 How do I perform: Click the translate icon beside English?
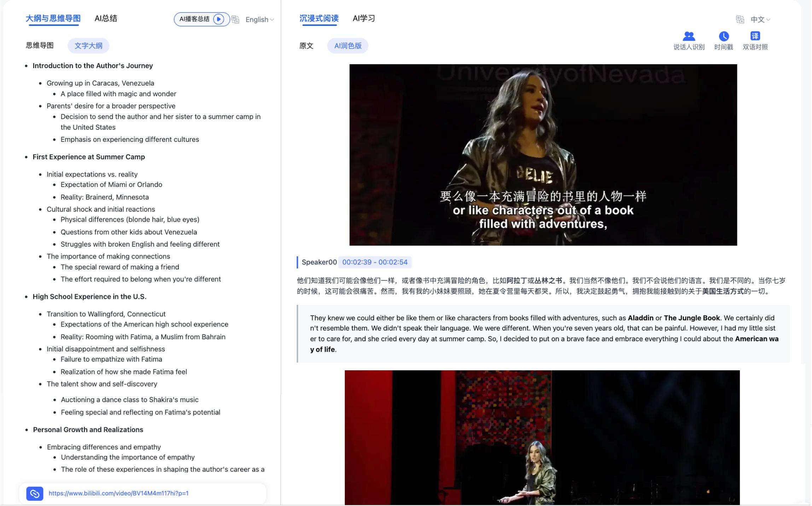point(236,19)
